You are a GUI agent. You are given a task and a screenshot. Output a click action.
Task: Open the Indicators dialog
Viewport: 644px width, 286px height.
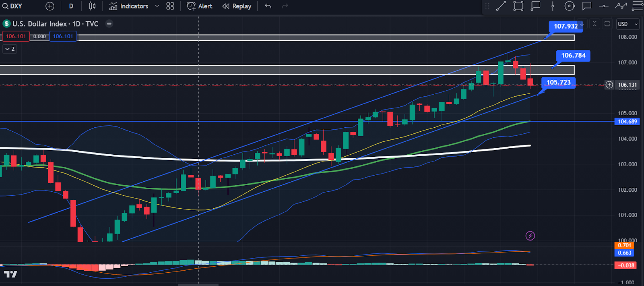(x=129, y=6)
